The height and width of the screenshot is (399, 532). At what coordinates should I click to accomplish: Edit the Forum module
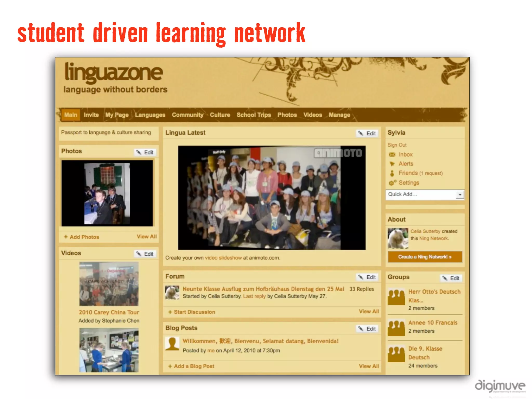pos(367,277)
